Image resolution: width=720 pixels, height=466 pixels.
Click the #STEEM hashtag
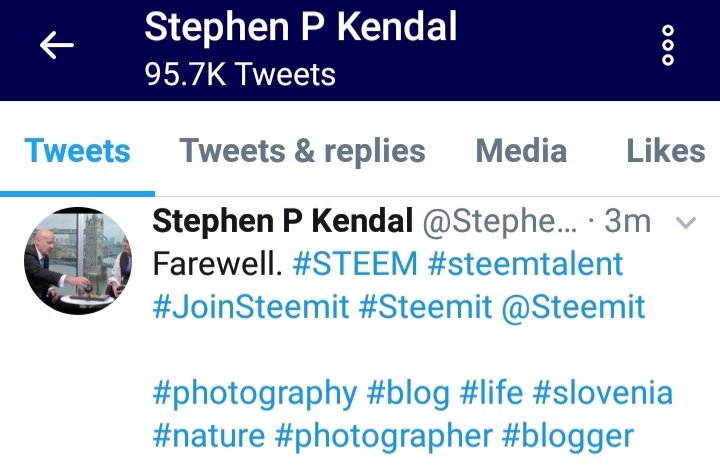355,264
